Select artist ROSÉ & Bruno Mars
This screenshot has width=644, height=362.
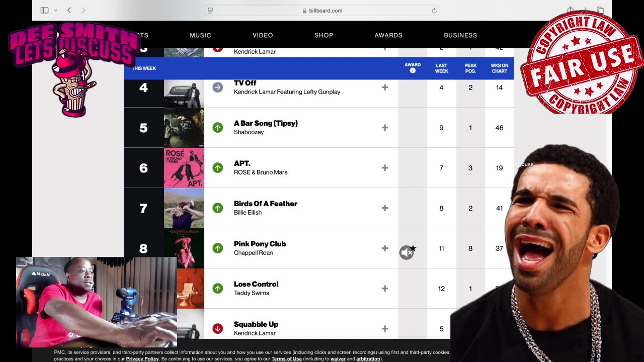261,172
